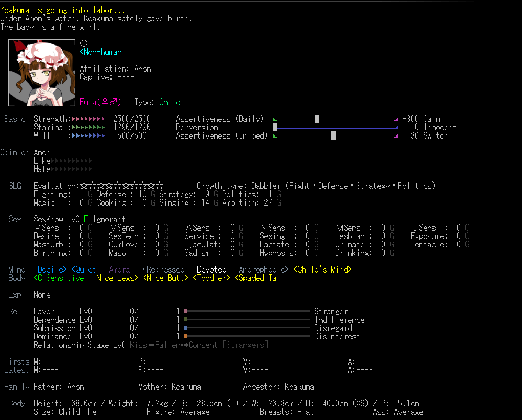
Task: Select the <Docile> mind trait
Action: click(50, 270)
